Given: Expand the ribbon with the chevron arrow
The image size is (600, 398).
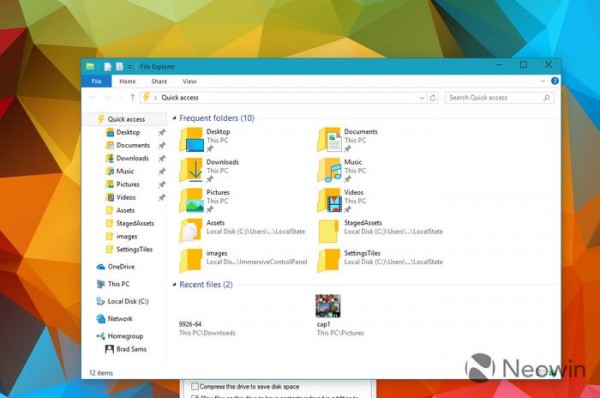Looking at the screenshot, I should point(543,81).
